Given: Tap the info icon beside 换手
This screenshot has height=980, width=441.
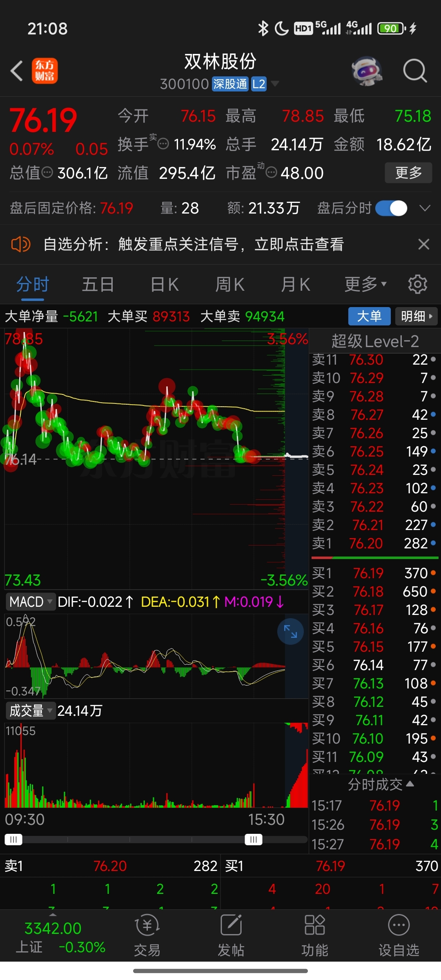Looking at the screenshot, I should [163, 144].
